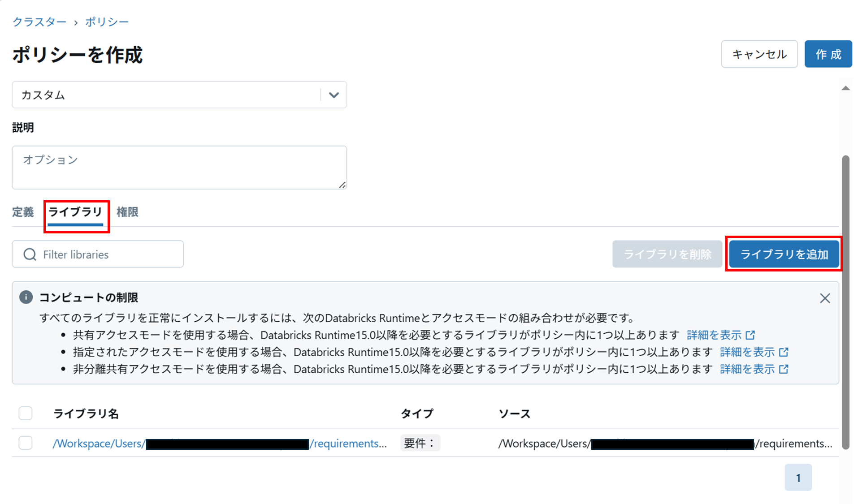Click the resize handle of the description box
The height and width of the screenshot is (504, 858).
click(342, 185)
